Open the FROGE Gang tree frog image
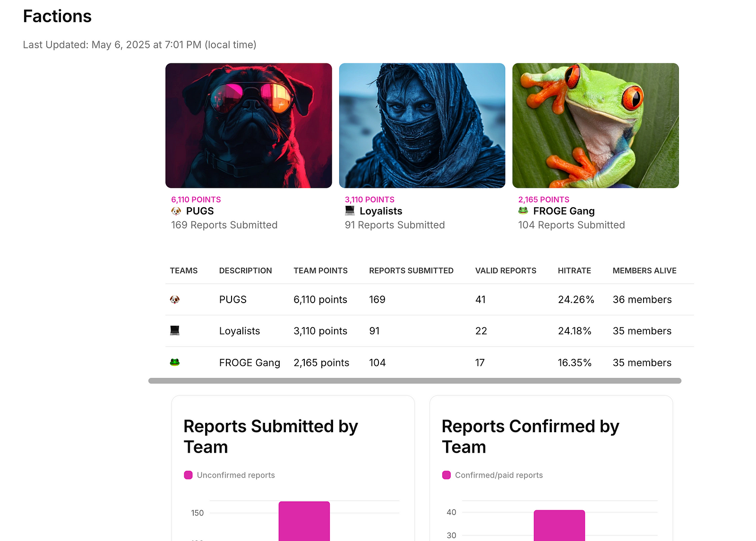The height and width of the screenshot is (541, 756). coord(596,126)
